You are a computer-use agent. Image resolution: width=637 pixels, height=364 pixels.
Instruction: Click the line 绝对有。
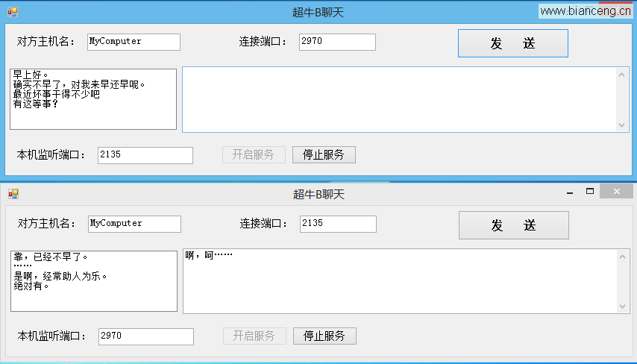click(x=31, y=286)
